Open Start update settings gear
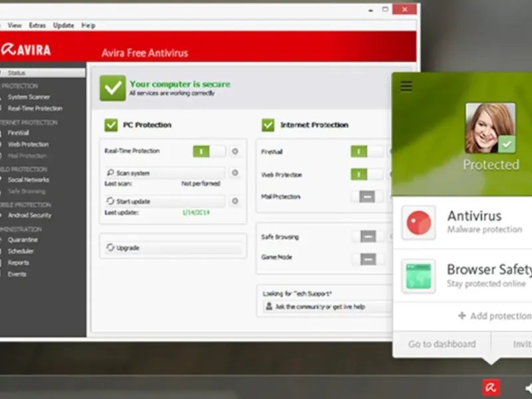The width and height of the screenshot is (532, 399). coord(235,201)
